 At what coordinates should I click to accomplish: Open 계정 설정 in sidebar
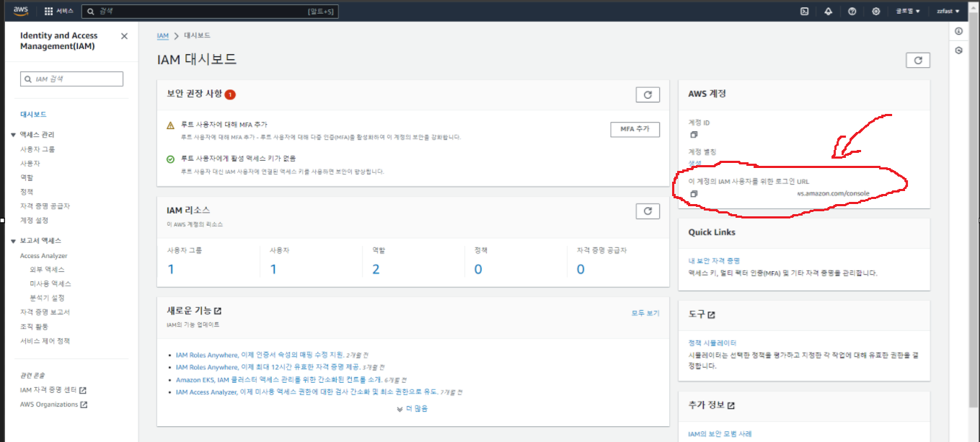click(x=35, y=221)
